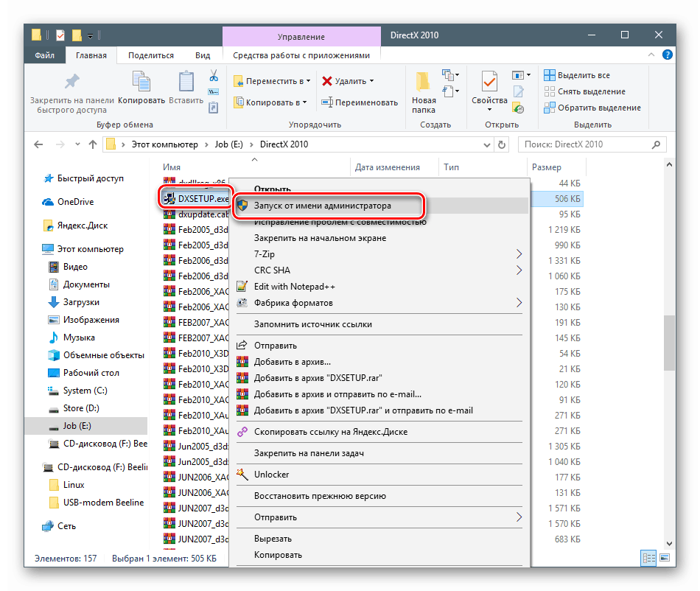Click Обратить выделение button
Image resolution: width=700 pixels, height=591 pixels.
point(592,108)
